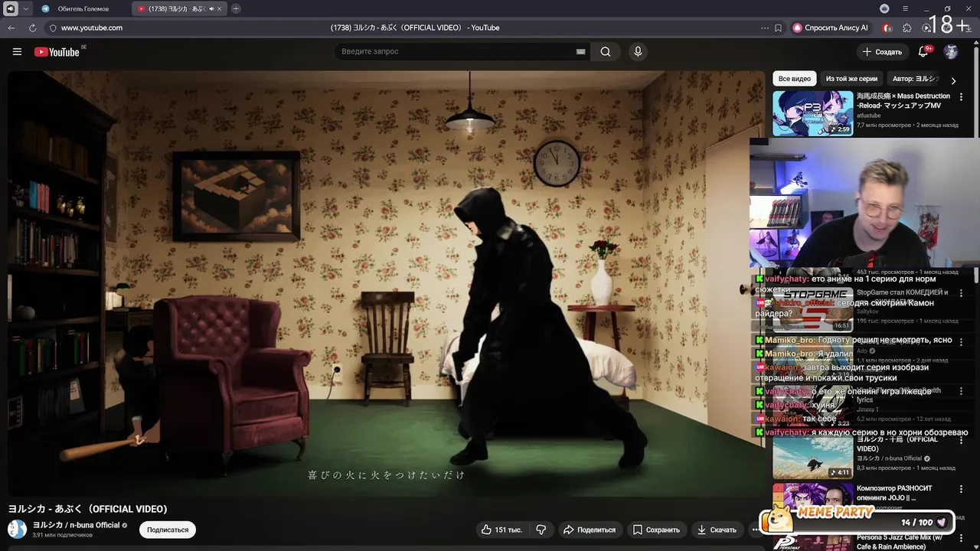Image resolution: width=980 pixels, height=551 pixels.
Task: Open the side panel button at top-left
Action: point(11,8)
